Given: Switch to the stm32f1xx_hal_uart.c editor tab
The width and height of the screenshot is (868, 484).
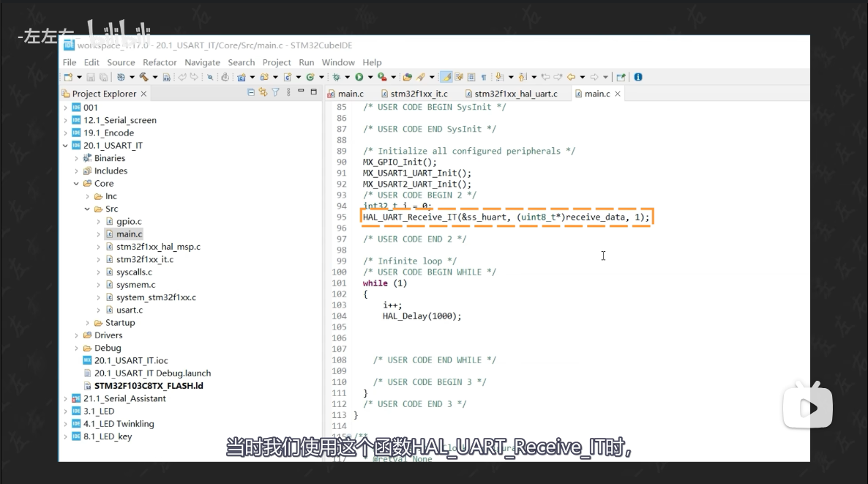Looking at the screenshot, I should tap(515, 94).
